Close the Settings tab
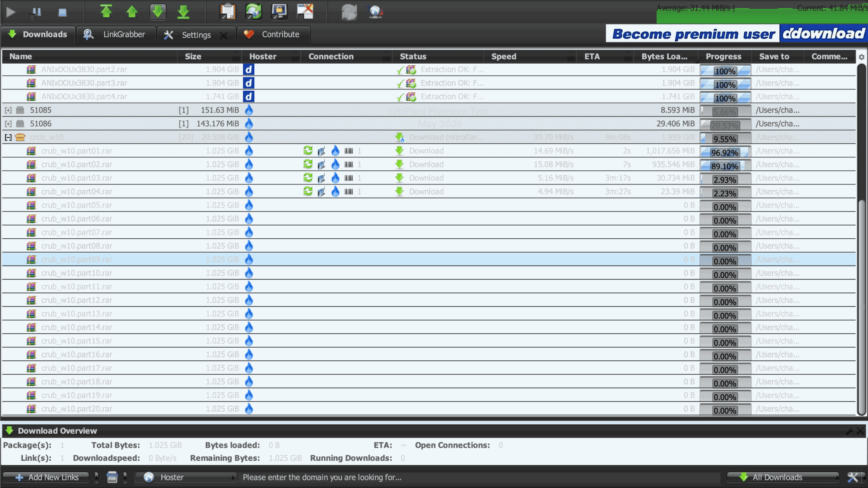Image resolution: width=868 pixels, height=488 pixels. [x=224, y=36]
